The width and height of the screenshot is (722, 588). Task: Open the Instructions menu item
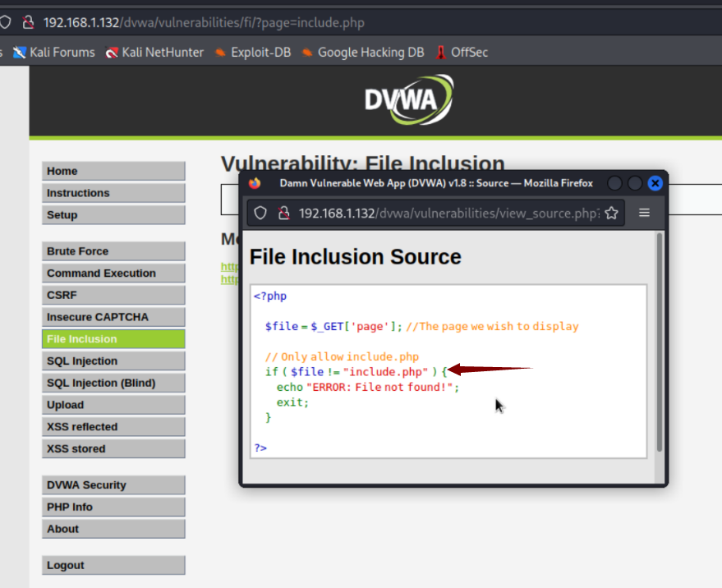(113, 193)
